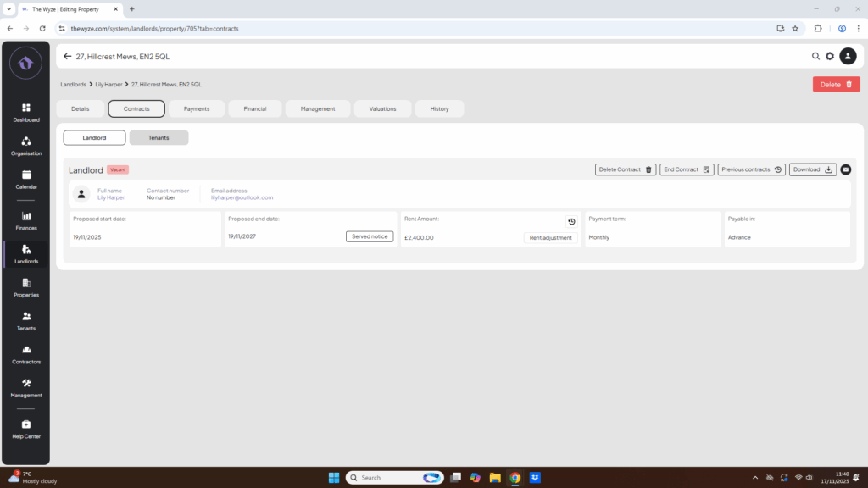This screenshot has height=488, width=868.
Task: Select the Landlord contract toggle
Action: (x=94, y=137)
